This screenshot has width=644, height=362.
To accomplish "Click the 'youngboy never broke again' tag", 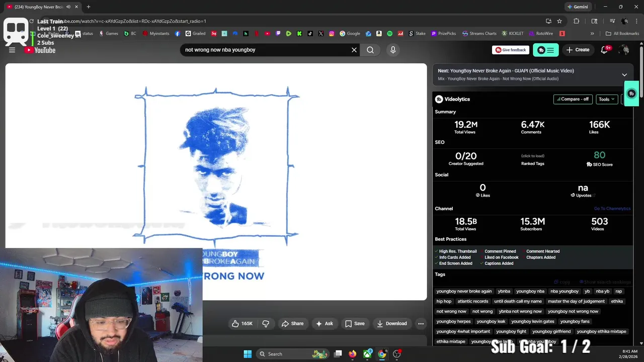I will tap(464, 291).
